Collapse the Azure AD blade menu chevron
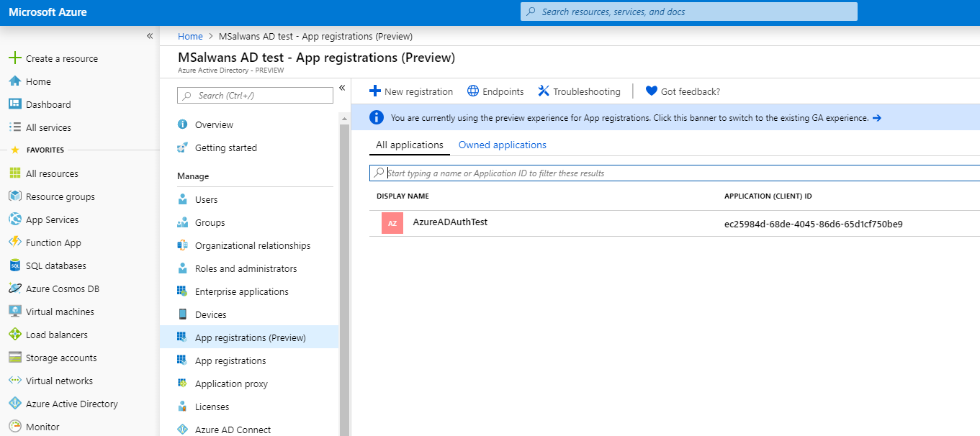 click(x=342, y=88)
